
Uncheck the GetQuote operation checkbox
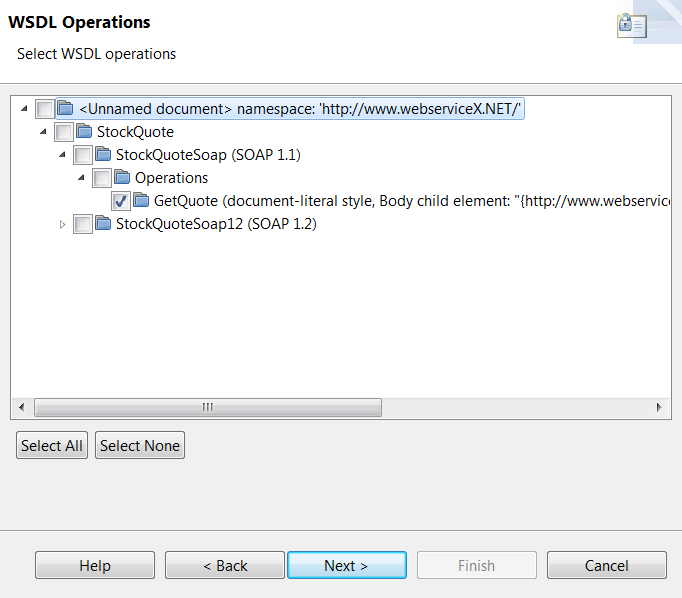(x=120, y=201)
